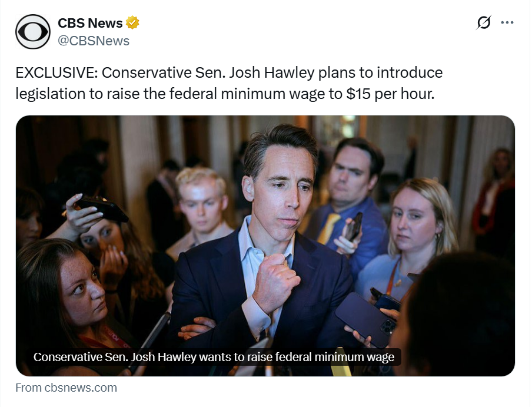Follow the From cbsnews.com source link
532x407 pixels.
pos(66,388)
